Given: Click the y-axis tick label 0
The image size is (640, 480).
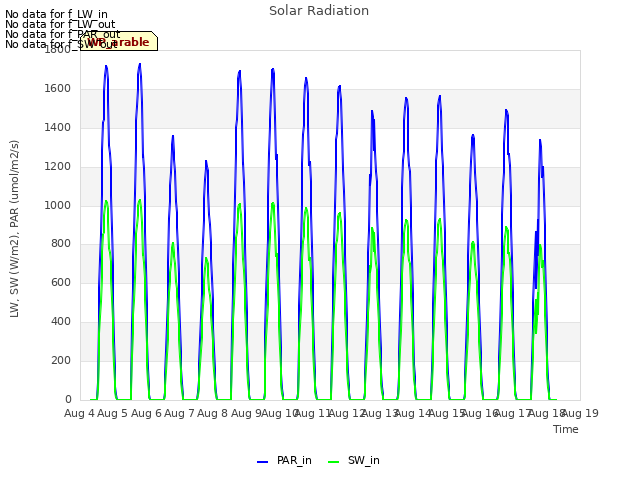Looking at the screenshot, I should (x=68, y=399).
